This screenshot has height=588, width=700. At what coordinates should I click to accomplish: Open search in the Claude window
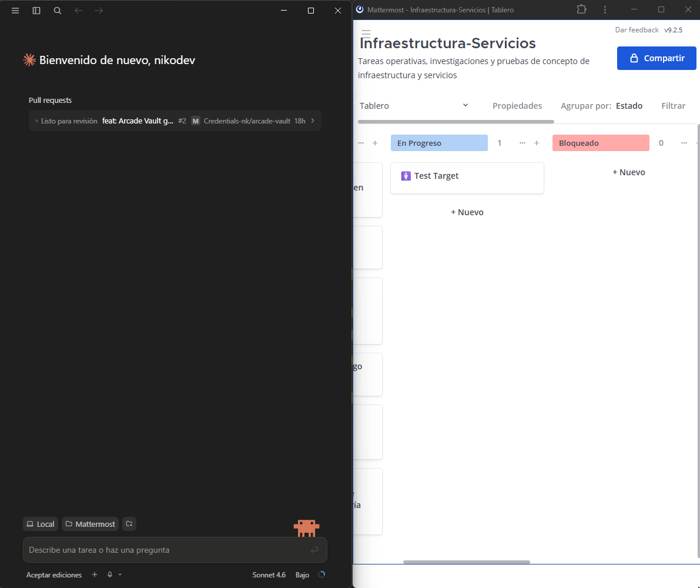tap(58, 11)
